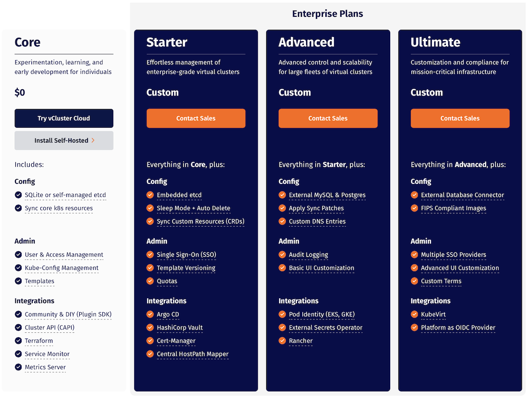This screenshot has width=532, height=401.
Task: Click the checkmark icon beside Audit Logging
Action: click(x=282, y=255)
